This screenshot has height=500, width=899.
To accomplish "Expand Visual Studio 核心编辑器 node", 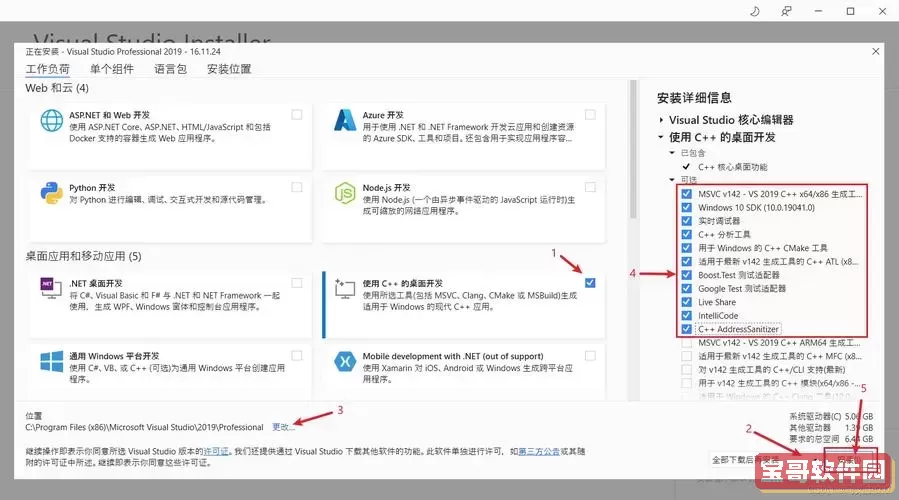I will point(661,120).
